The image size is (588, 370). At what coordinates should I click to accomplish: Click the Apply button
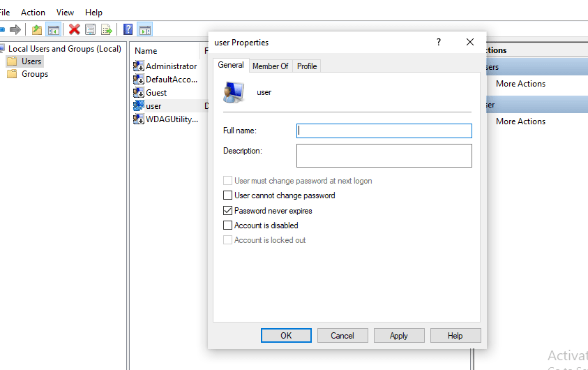point(399,336)
